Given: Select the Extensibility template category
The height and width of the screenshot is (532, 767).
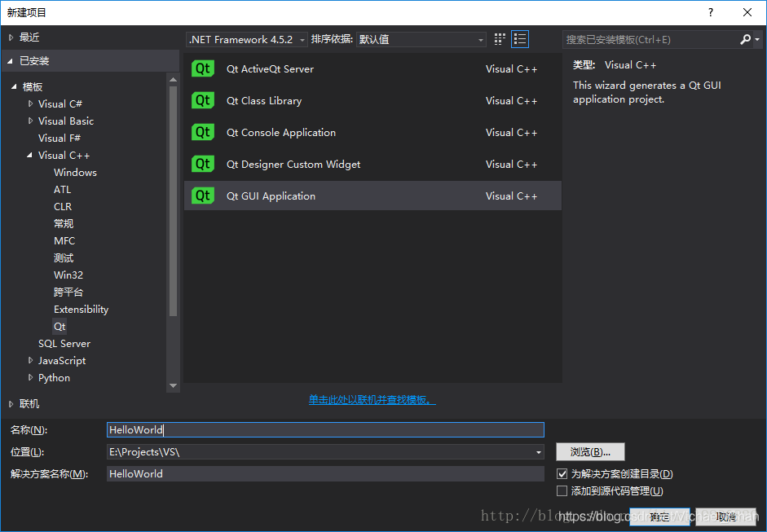Looking at the screenshot, I should [x=82, y=310].
